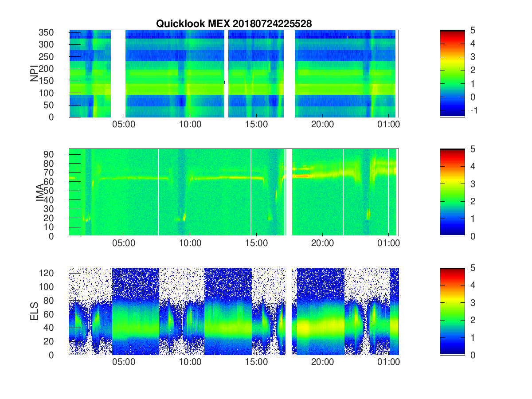The image size is (532, 399).
Task: Click the 15:00 tick label under ELS plot
Action: point(256,362)
